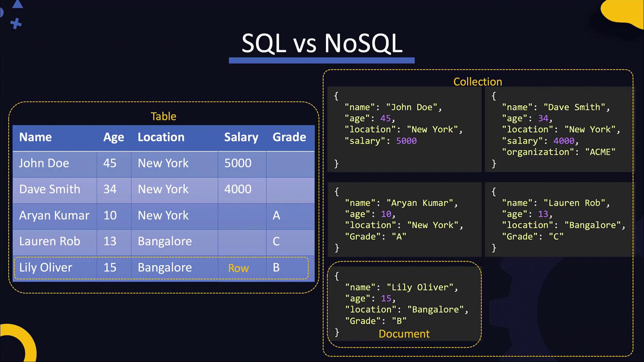
Task: Click the Collection heading label
Action: (477, 82)
